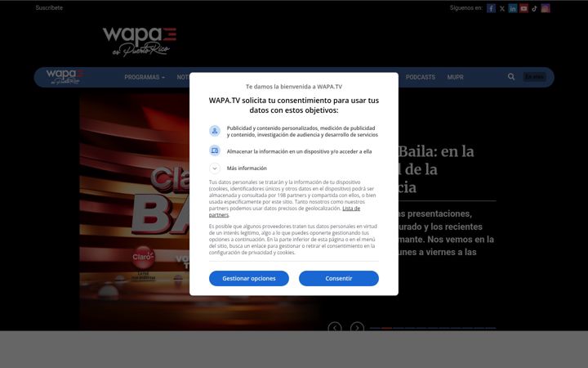The width and height of the screenshot is (588, 368).
Task: Click the large WAPA es Puerto Rico logo
Action: [140, 42]
